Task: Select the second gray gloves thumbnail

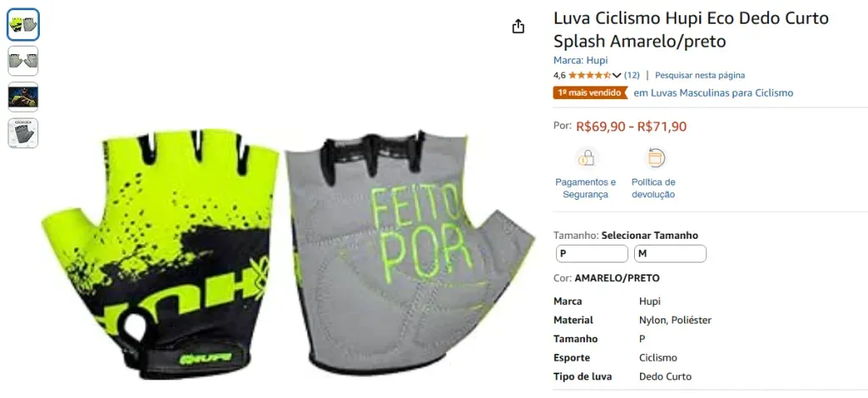Action: coord(23,61)
